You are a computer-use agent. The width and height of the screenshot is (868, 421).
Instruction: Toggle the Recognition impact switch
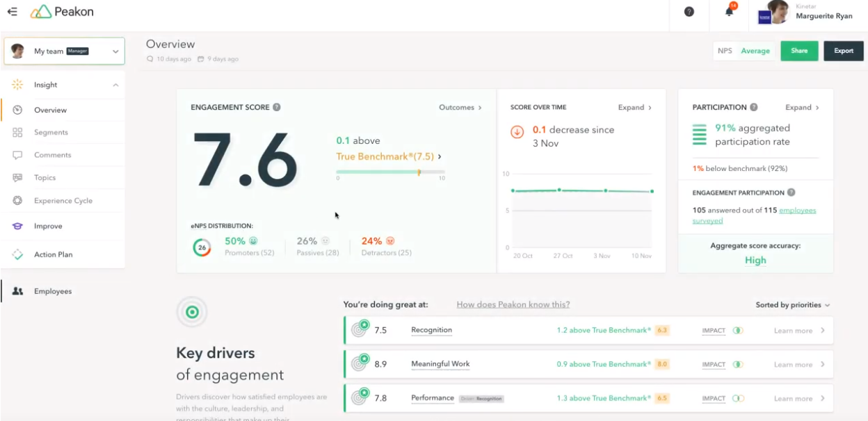[x=738, y=331]
